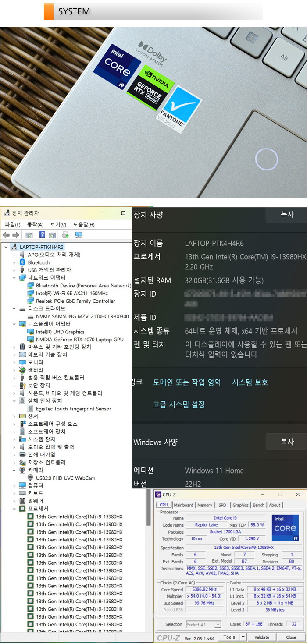Select NVIDIA GeForce RTX 4070 Laptop GPU
307x644 pixels.
pos(79,340)
